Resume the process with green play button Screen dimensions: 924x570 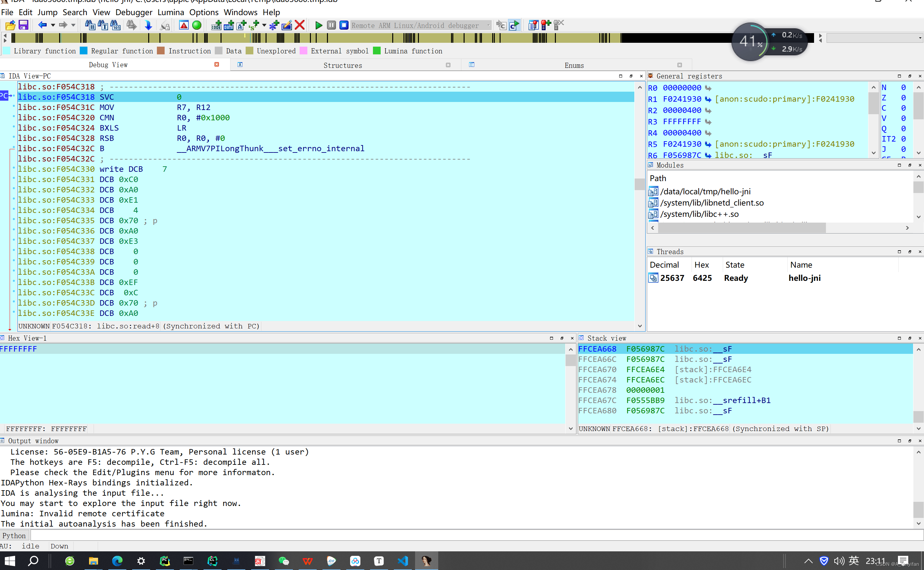click(x=319, y=25)
